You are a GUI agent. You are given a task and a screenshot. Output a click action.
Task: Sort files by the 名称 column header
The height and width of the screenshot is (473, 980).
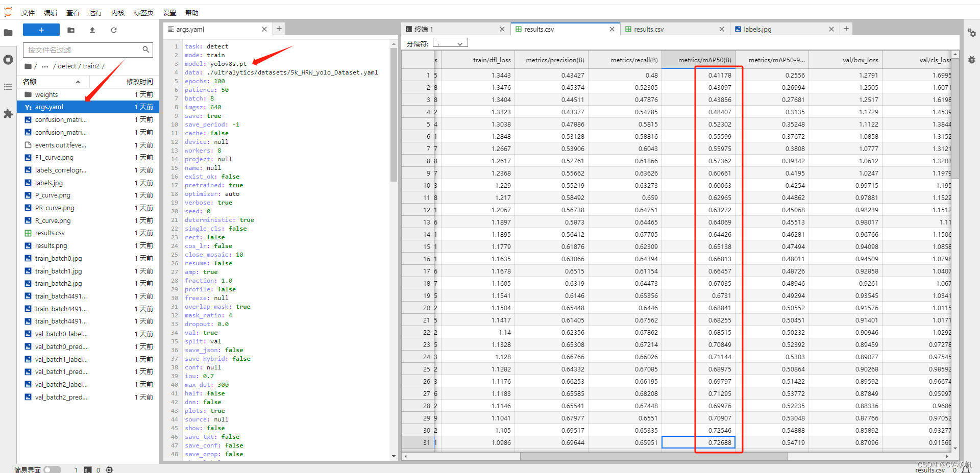53,82
